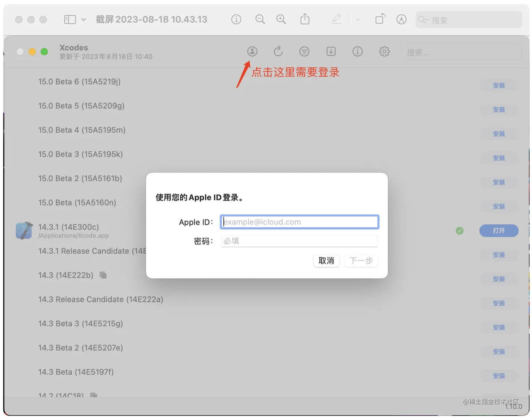Click the Xcodes search field
The width and height of the screenshot is (532, 420).
[462, 52]
